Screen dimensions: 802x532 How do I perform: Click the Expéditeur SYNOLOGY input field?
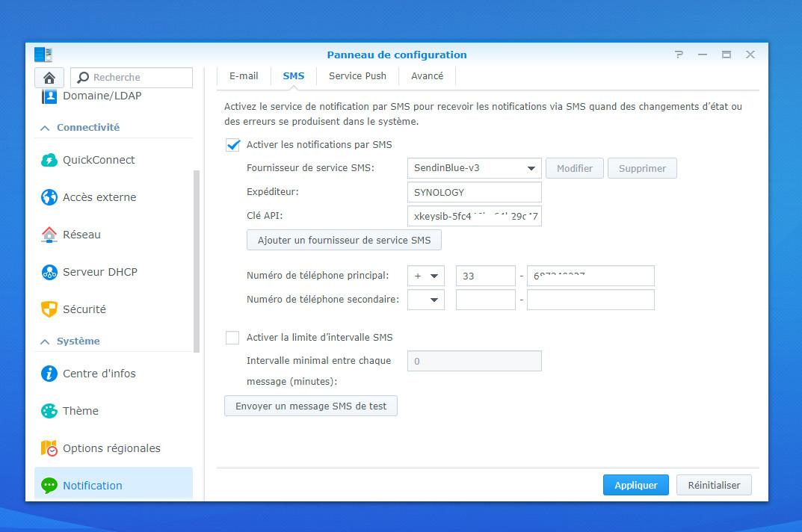474,192
